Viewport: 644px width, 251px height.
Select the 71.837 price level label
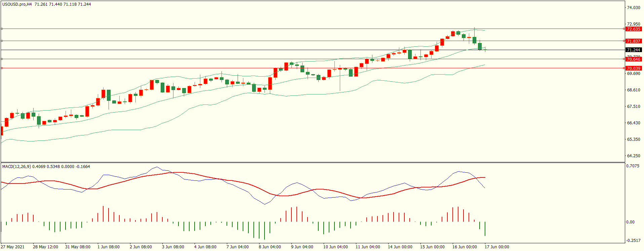(633, 41)
